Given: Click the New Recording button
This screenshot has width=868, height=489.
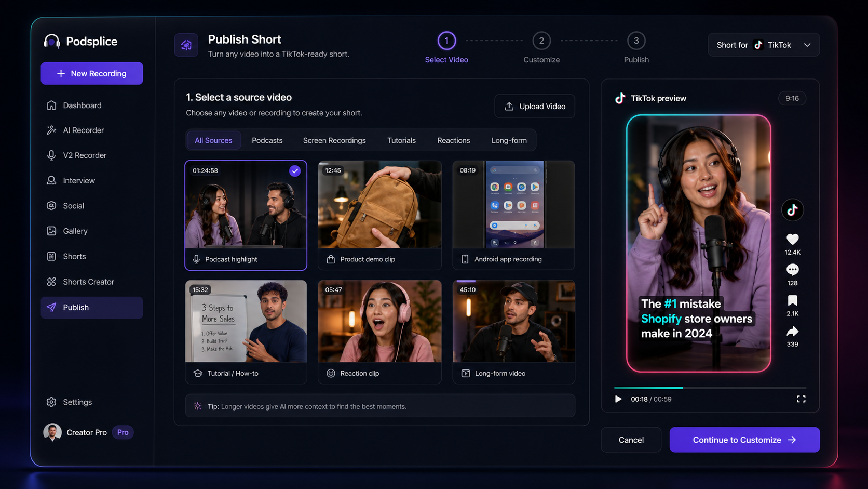Looking at the screenshot, I should tap(92, 73).
